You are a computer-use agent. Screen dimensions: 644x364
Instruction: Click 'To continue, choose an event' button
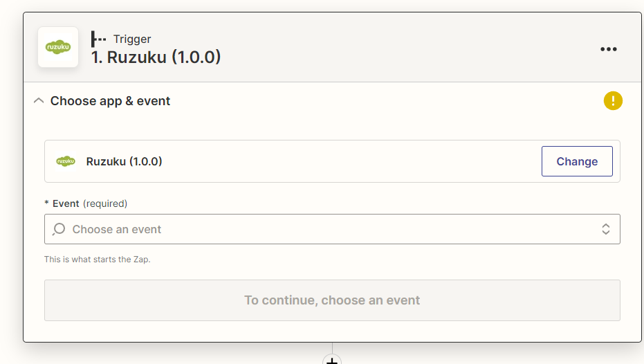[332, 300]
